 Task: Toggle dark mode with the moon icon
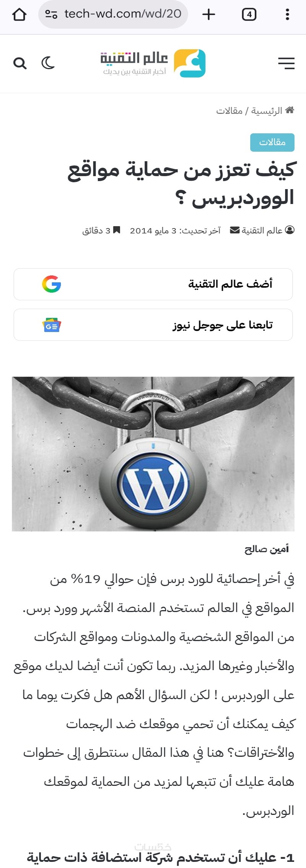(48, 63)
